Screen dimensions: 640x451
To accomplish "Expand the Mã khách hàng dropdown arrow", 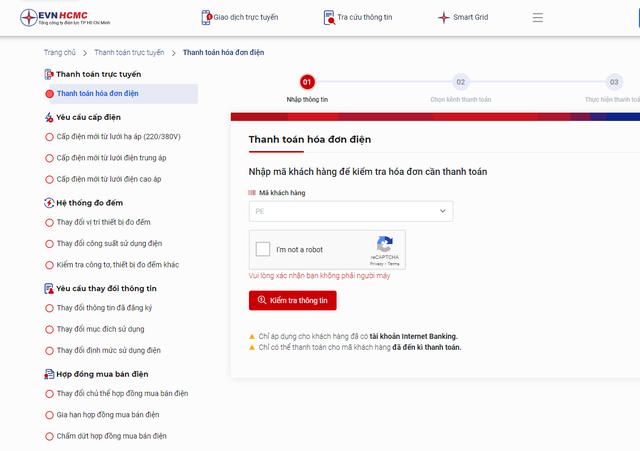I will 442,211.
